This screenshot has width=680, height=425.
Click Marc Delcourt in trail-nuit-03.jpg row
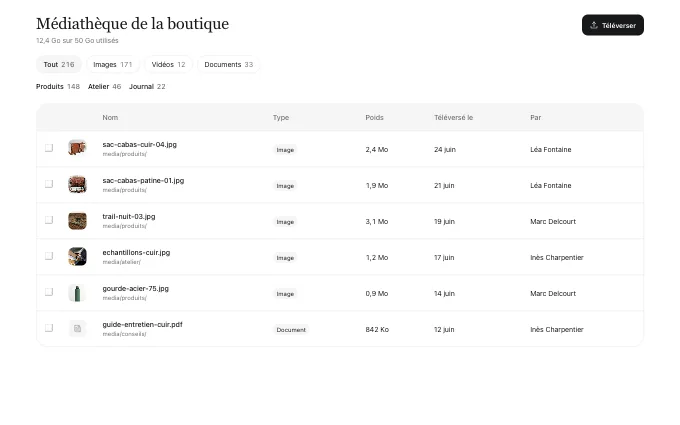coord(553,222)
